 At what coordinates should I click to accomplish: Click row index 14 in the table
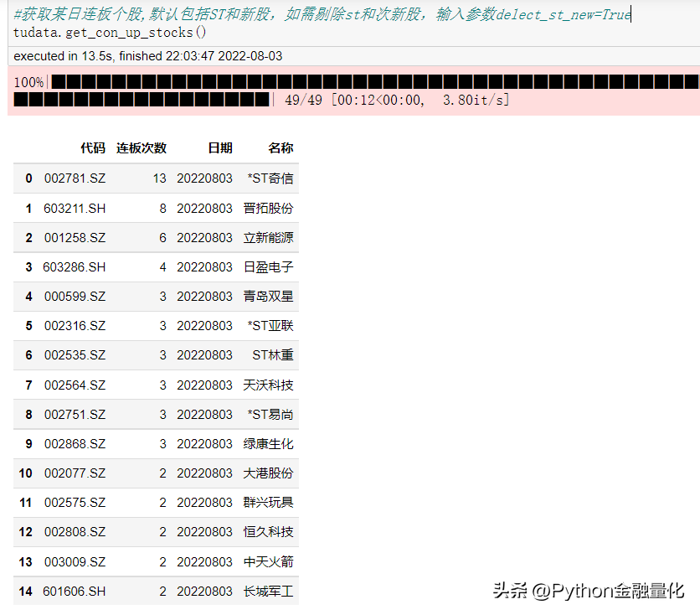click(25, 592)
